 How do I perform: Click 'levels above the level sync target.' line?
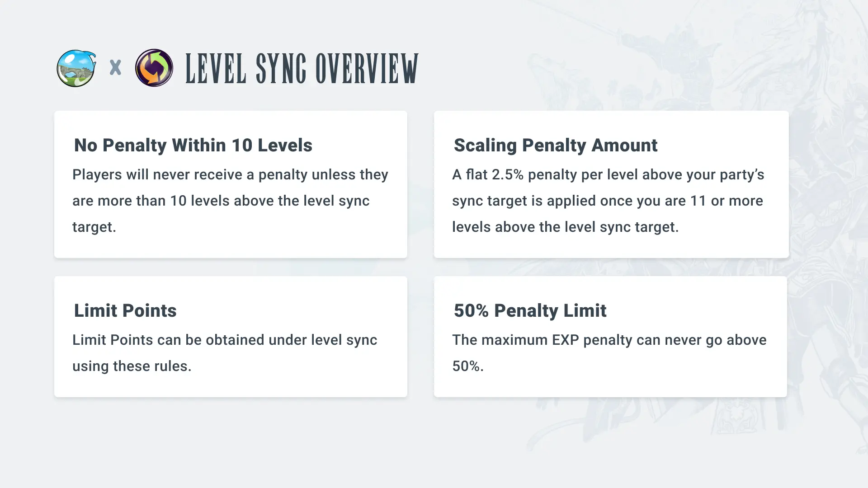click(x=565, y=227)
